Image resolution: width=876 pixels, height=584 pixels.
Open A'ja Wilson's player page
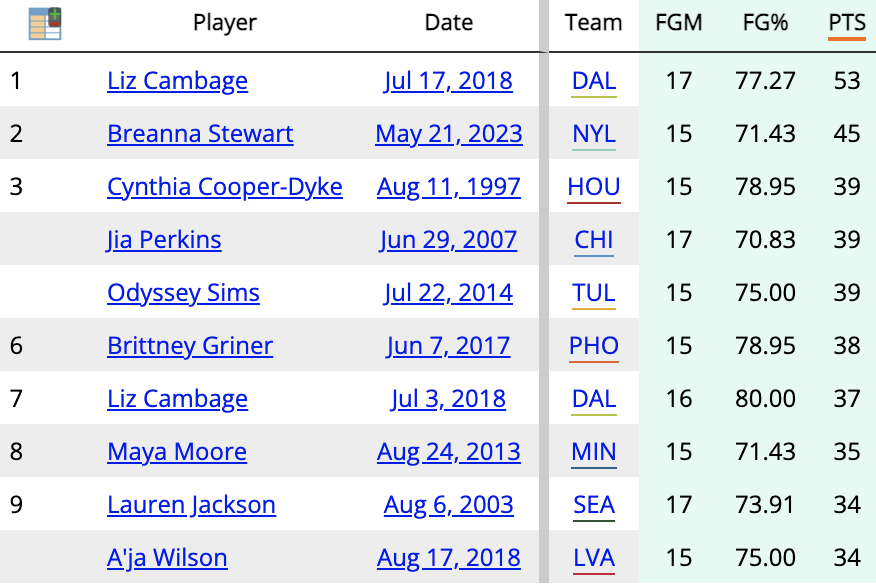(167, 558)
